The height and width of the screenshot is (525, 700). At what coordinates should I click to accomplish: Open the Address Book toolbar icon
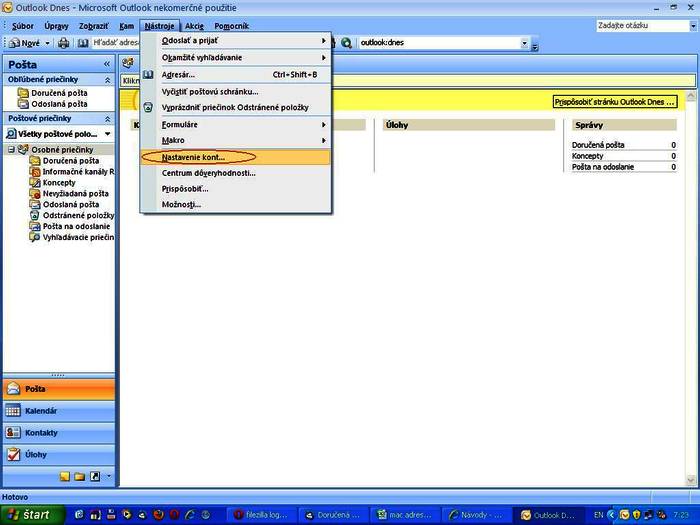coord(83,43)
